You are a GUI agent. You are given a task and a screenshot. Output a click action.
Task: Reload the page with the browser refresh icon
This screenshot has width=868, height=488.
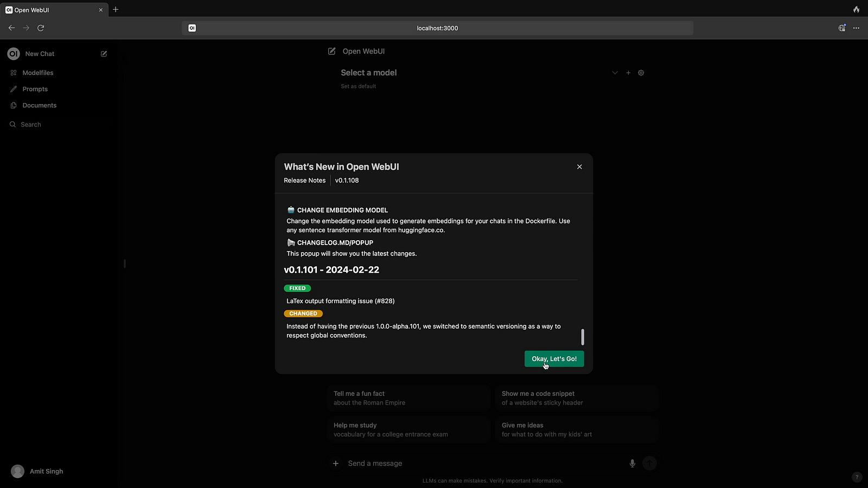[41, 28]
